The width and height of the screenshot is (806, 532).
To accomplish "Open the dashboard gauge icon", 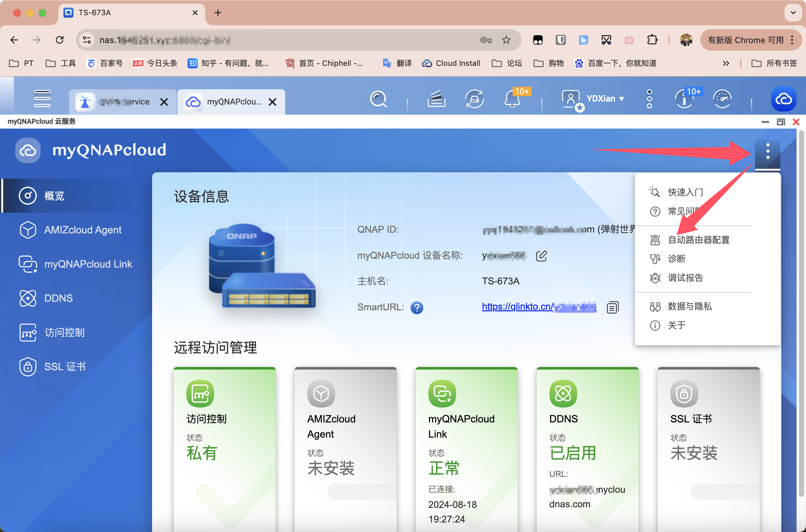I will point(722,99).
